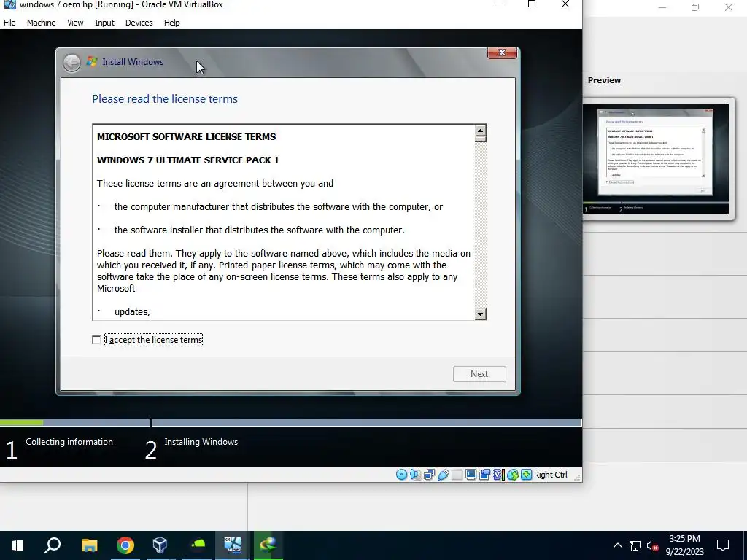Close the Install Windows dialog
This screenshot has width=747, height=560.
coord(502,52)
